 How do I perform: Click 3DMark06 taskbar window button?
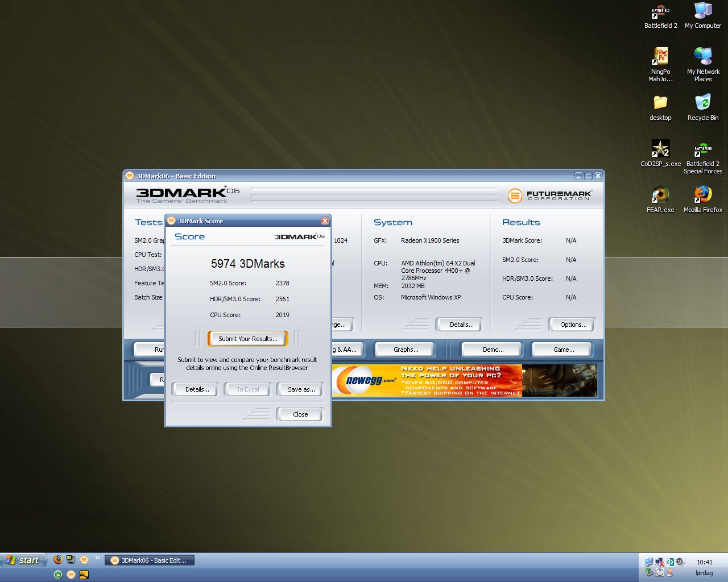[x=150, y=560]
